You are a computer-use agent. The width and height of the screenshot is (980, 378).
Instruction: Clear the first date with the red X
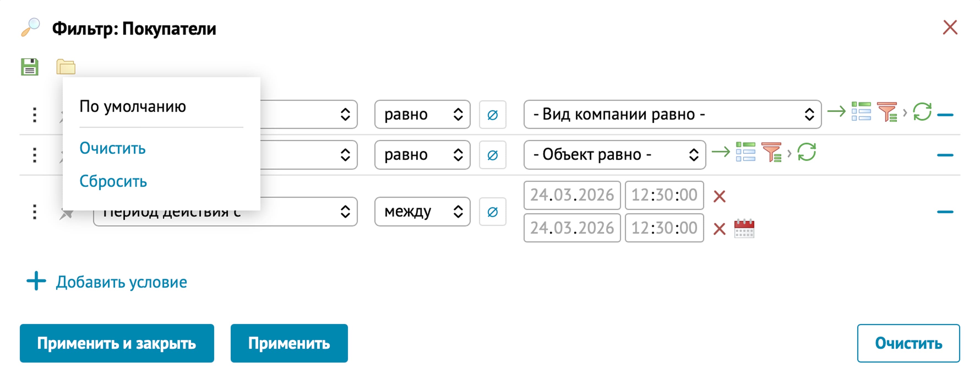click(719, 196)
